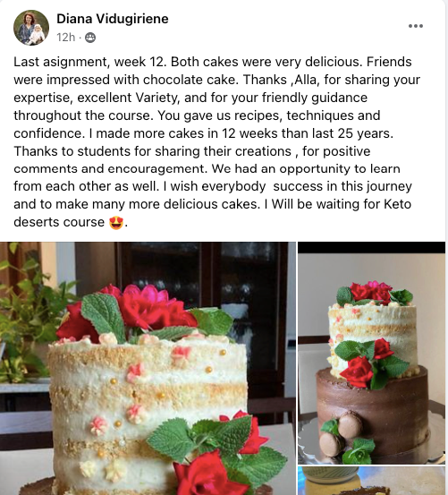Click the words 'Keto' in the post
Viewport: 448px width, 495px height.
[397, 204]
